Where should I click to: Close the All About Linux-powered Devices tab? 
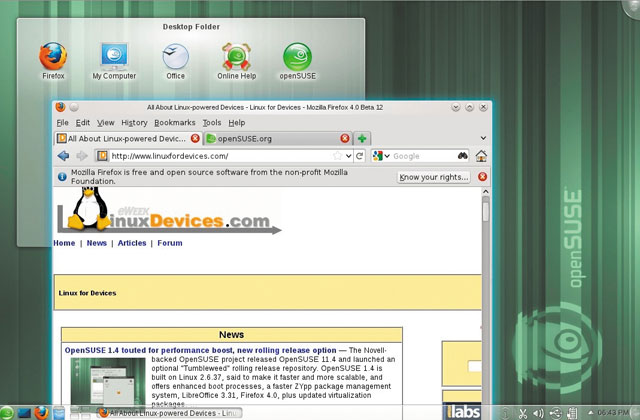point(195,138)
